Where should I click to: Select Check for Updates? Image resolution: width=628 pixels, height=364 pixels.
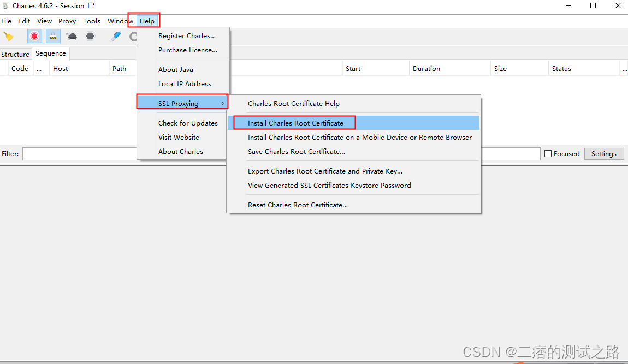(x=183, y=123)
